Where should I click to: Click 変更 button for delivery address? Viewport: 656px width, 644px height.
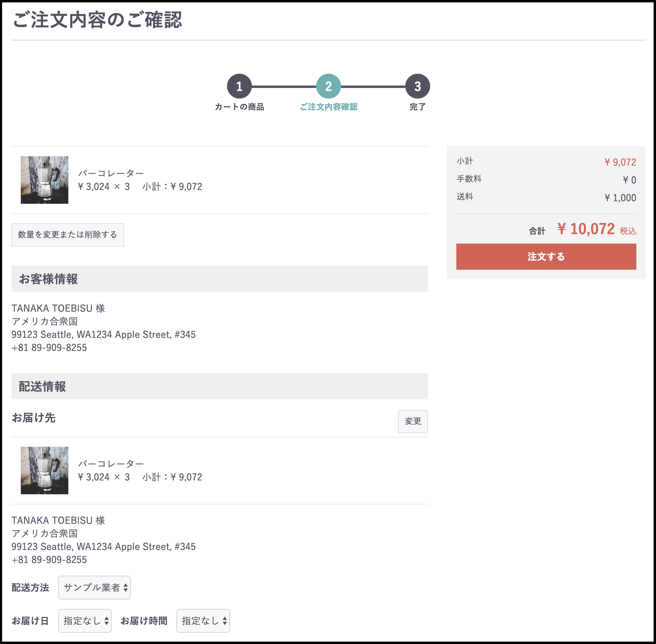(413, 421)
